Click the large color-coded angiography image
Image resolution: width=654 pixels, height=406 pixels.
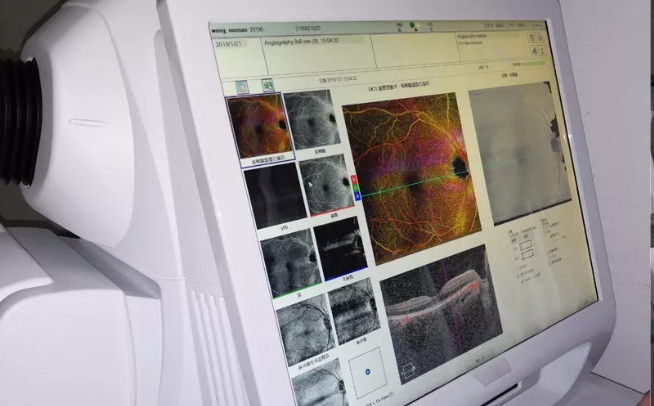[x=412, y=164]
